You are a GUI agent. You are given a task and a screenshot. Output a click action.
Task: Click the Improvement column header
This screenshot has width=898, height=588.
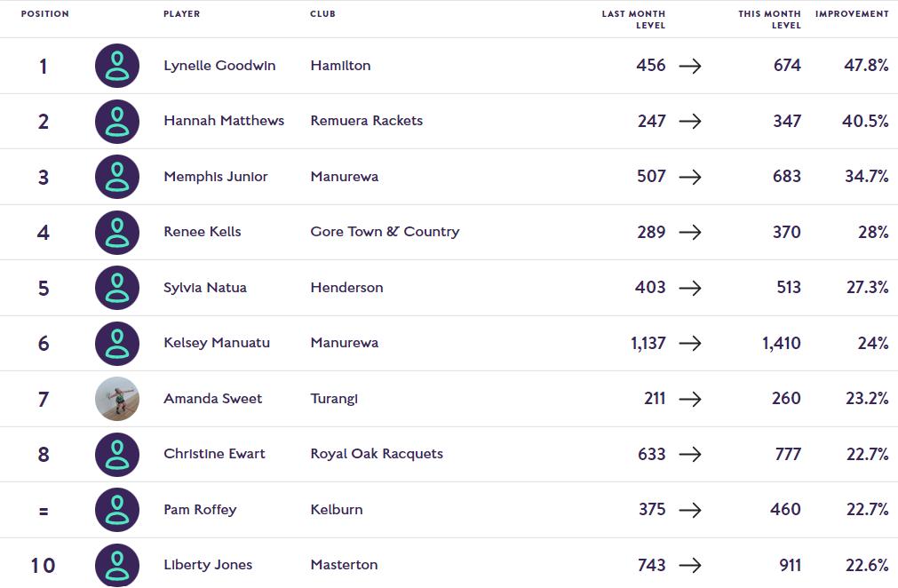point(851,14)
